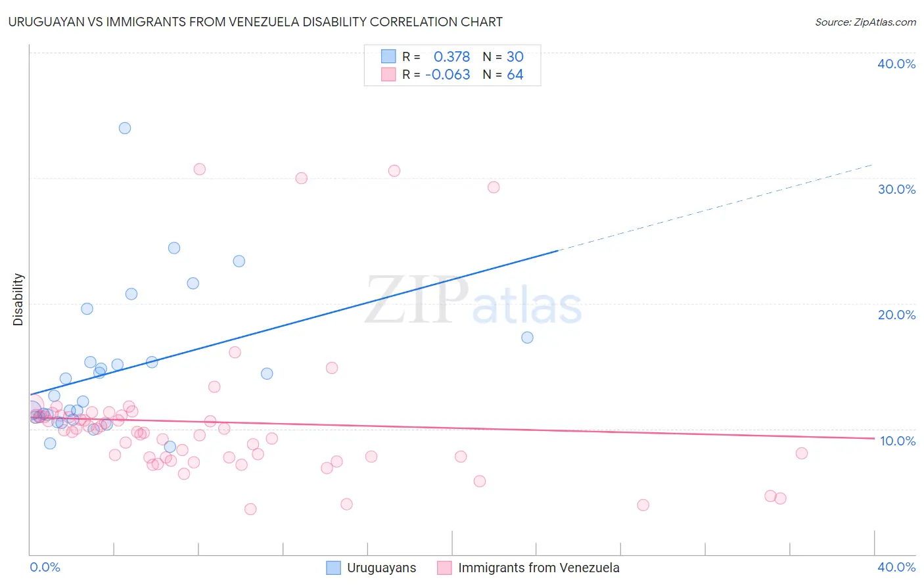Click the blue solid regression trend line
The height and width of the screenshot is (586, 924).
pos(294,323)
